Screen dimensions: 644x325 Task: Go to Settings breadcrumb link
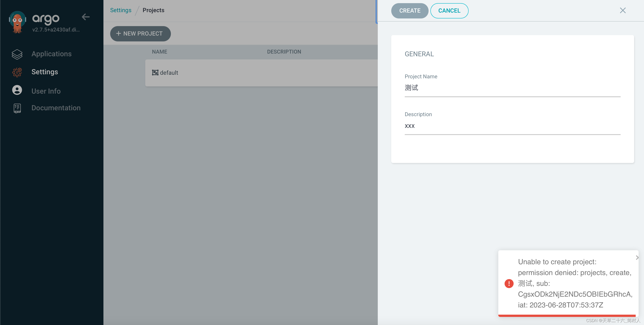tap(121, 10)
